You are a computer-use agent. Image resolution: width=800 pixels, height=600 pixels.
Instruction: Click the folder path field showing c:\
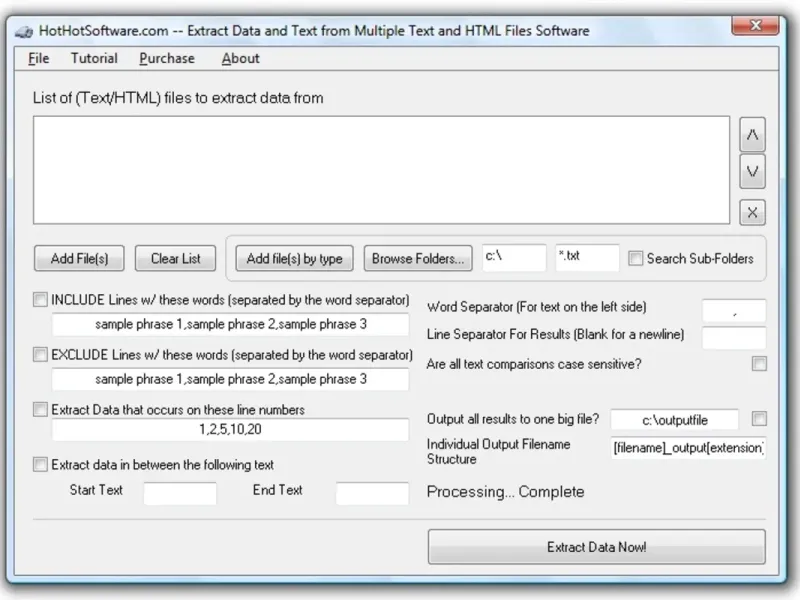(514, 258)
